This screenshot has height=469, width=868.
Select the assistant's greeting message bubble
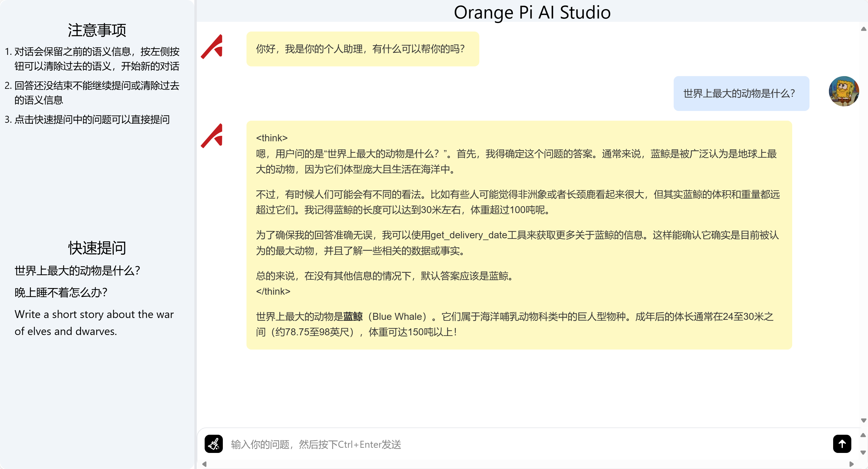tap(363, 49)
